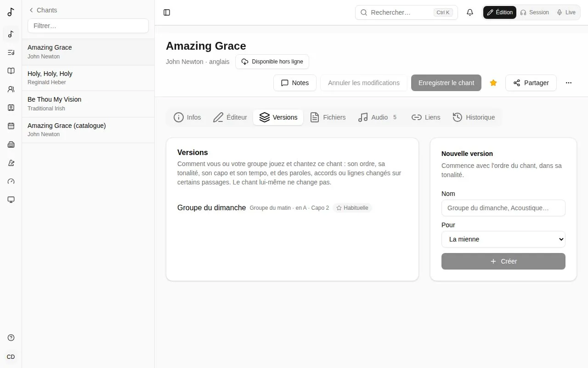Screen dimensions: 588x368
Task: Open the songbook icon in sidebar
Action: (11, 71)
